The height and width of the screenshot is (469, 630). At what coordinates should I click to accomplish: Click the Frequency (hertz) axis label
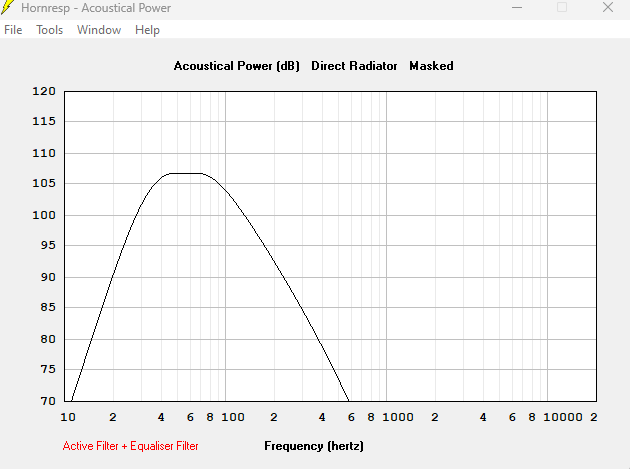click(314, 446)
